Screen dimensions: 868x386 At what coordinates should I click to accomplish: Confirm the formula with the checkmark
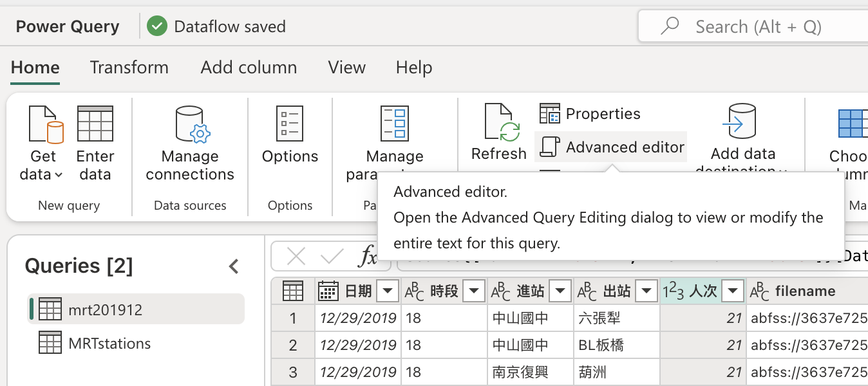(x=332, y=257)
